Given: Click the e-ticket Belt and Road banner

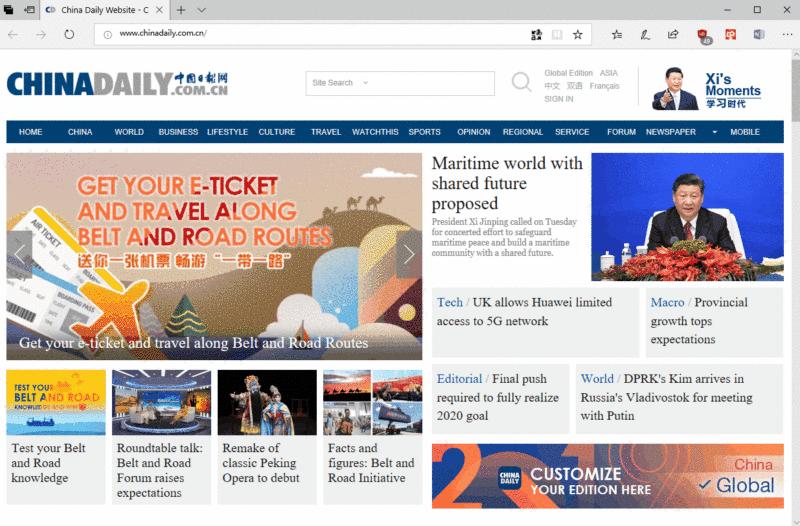Looking at the screenshot, I should [214, 257].
